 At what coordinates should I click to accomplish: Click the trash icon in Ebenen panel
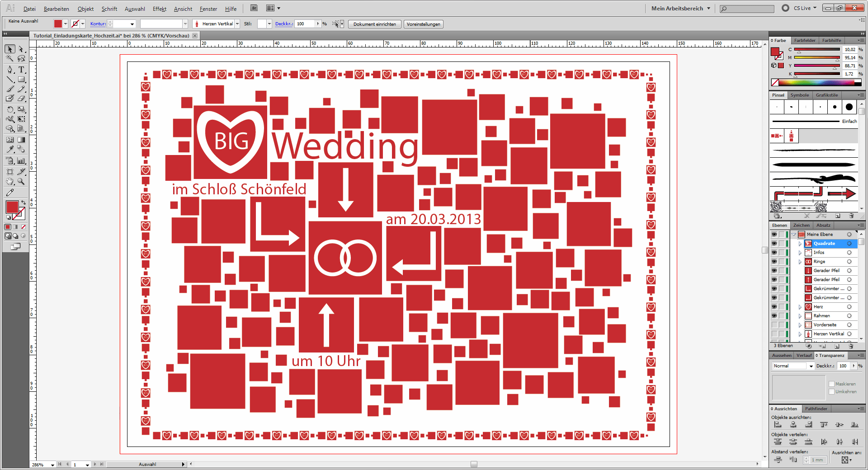pyautogui.click(x=851, y=346)
